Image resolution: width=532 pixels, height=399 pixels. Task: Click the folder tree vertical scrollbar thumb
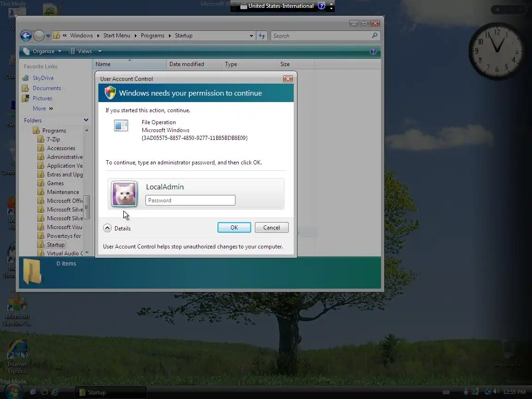click(x=87, y=207)
